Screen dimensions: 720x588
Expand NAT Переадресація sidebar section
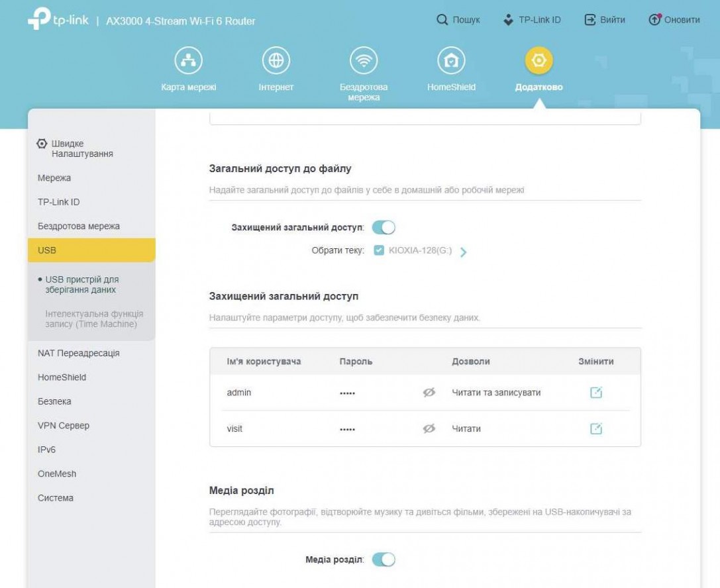(x=79, y=353)
